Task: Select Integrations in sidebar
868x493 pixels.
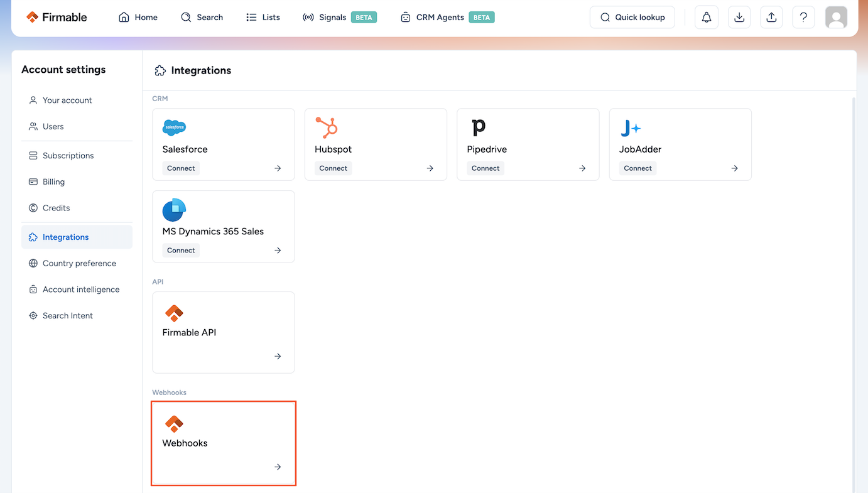Action: (77, 237)
